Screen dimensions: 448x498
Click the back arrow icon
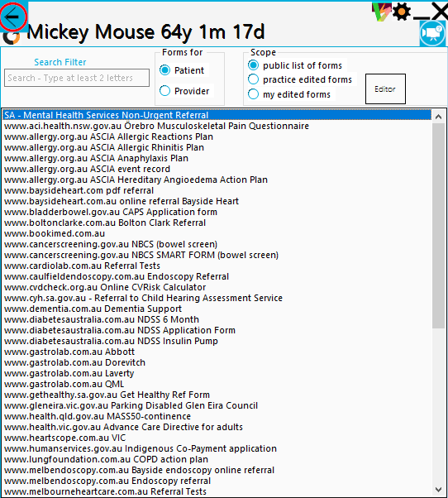[x=13, y=17]
